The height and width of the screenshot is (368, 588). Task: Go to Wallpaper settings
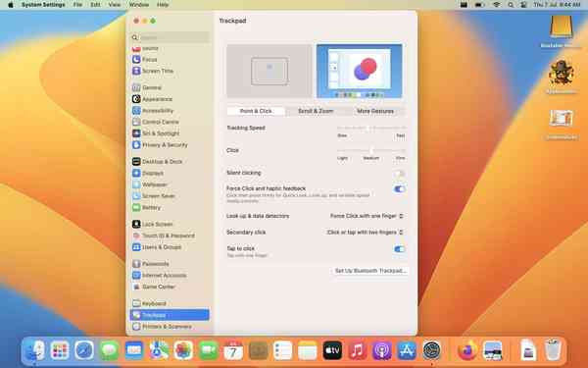[x=170, y=184]
